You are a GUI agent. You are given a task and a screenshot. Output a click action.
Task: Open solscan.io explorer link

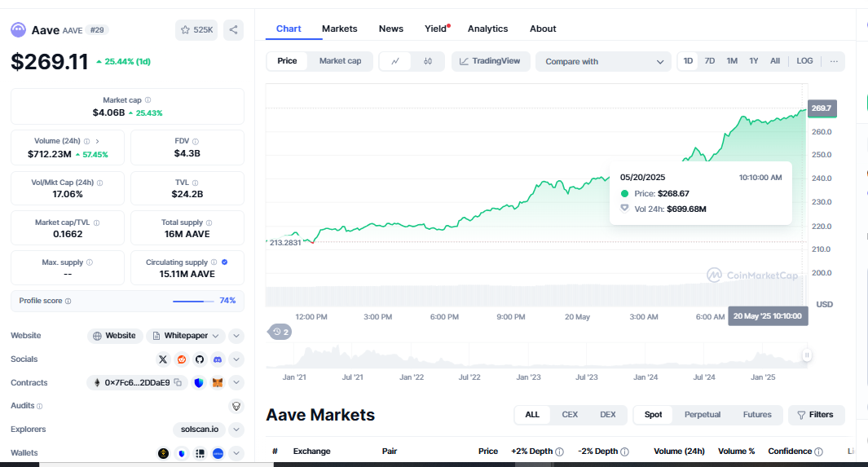(x=200, y=430)
